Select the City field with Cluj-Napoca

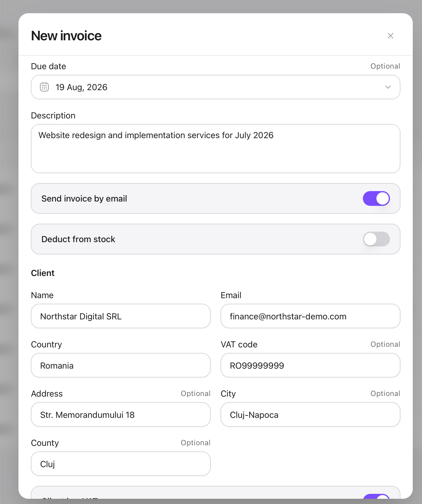[x=310, y=414]
